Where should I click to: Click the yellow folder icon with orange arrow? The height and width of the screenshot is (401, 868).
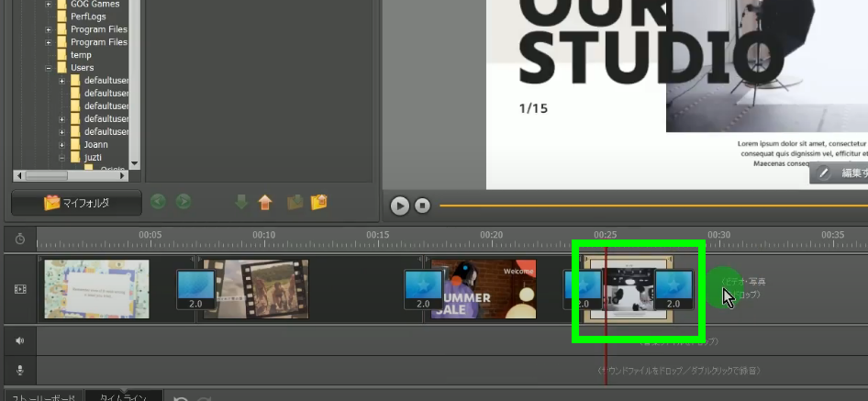click(x=319, y=203)
